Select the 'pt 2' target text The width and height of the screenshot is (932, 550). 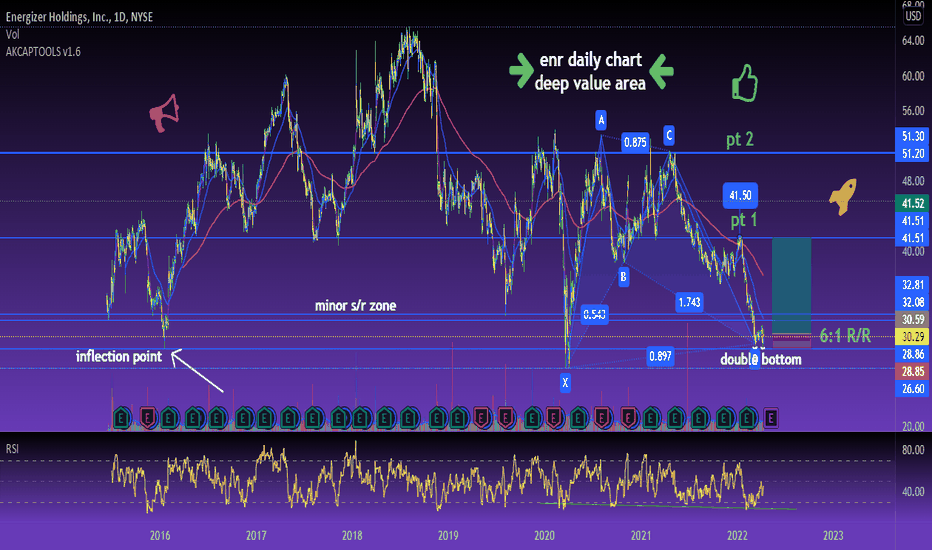click(x=740, y=140)
